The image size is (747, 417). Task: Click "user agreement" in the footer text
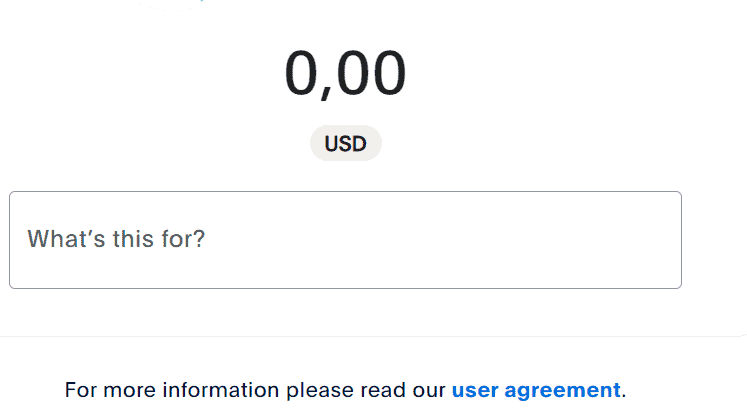tap(536, 390)
